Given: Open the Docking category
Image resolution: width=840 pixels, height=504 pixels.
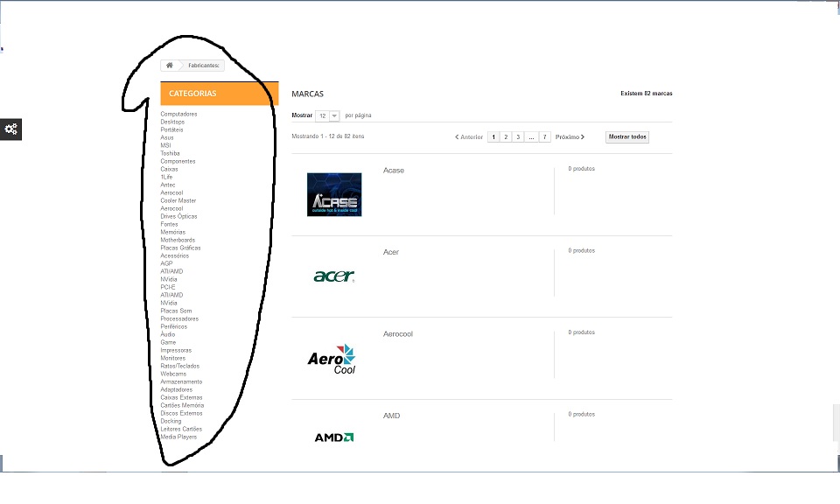Looking at the screenshot, I should click(x=171, y=422).
